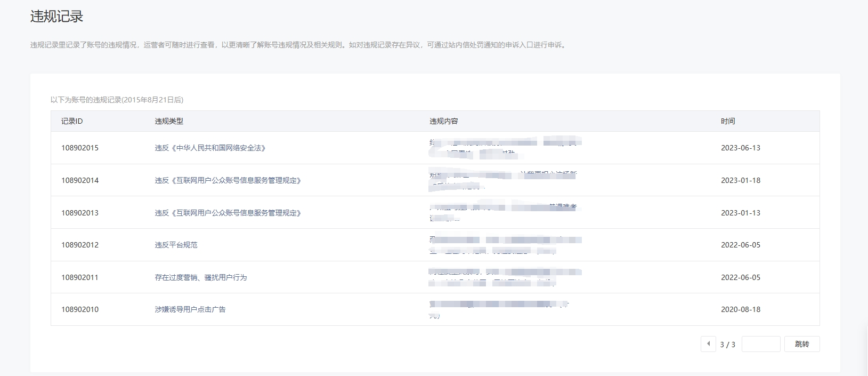868x376 pixels.
Task: Click the 违规内容 column header
Action: tap(444, 121)
